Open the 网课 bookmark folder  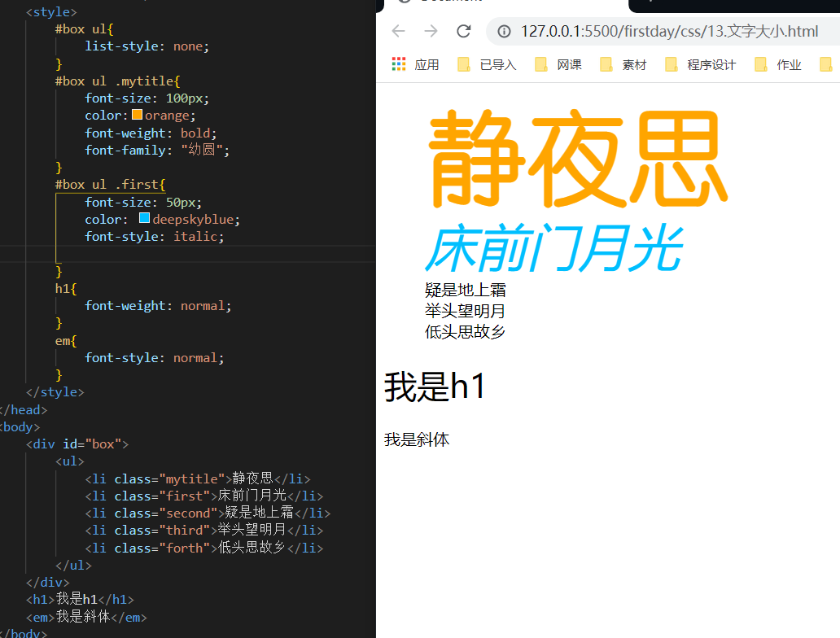click(558, 65)
